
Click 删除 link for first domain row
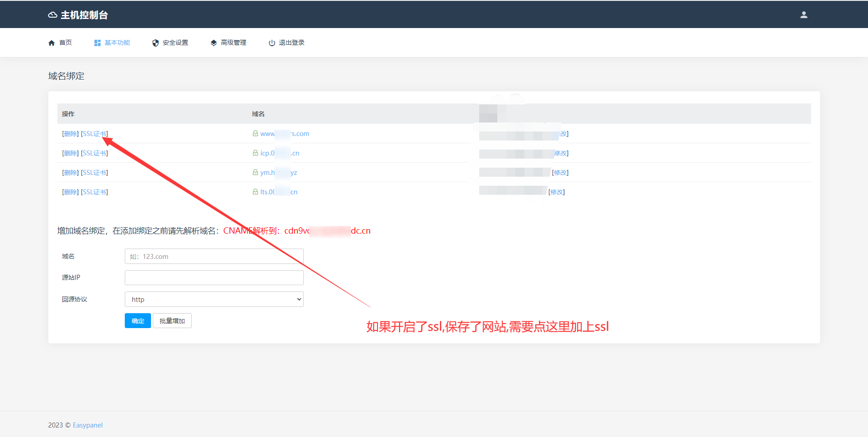tap(71, 134)
